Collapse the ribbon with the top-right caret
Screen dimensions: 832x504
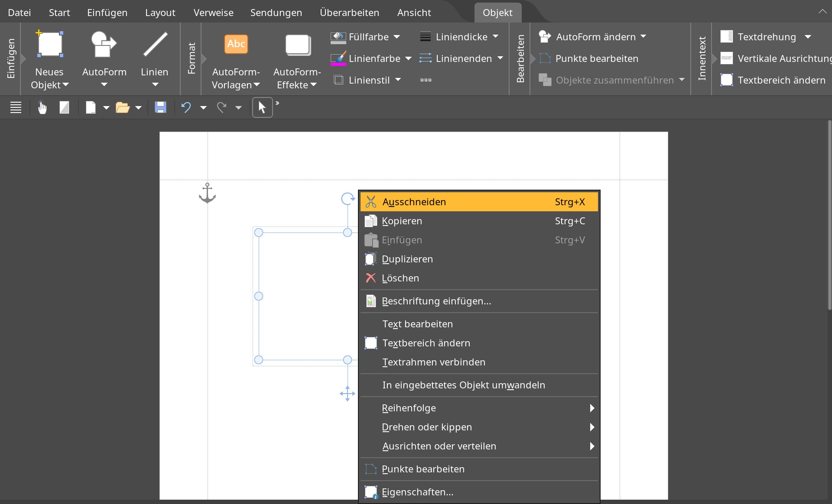(822, 12)
